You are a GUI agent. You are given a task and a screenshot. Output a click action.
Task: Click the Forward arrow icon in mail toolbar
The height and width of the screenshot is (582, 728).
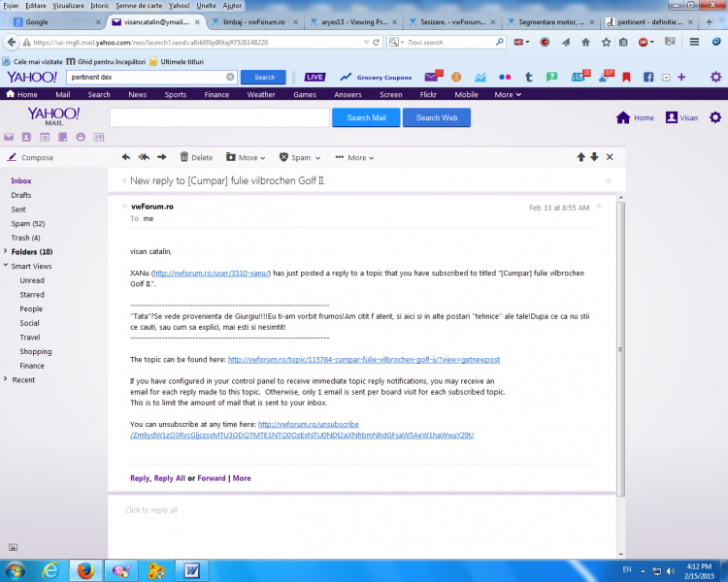pos(162,157)
